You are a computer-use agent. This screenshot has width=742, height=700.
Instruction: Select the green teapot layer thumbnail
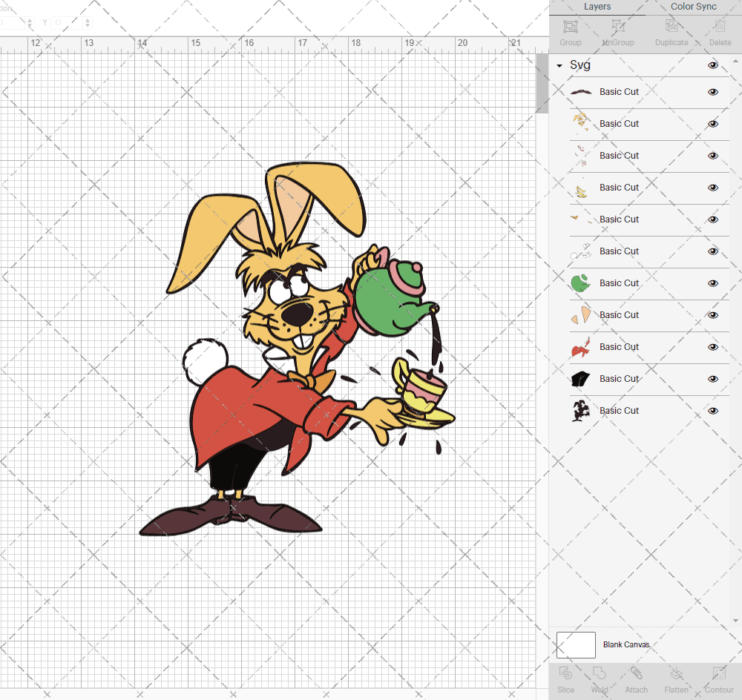tap(581, 283)
